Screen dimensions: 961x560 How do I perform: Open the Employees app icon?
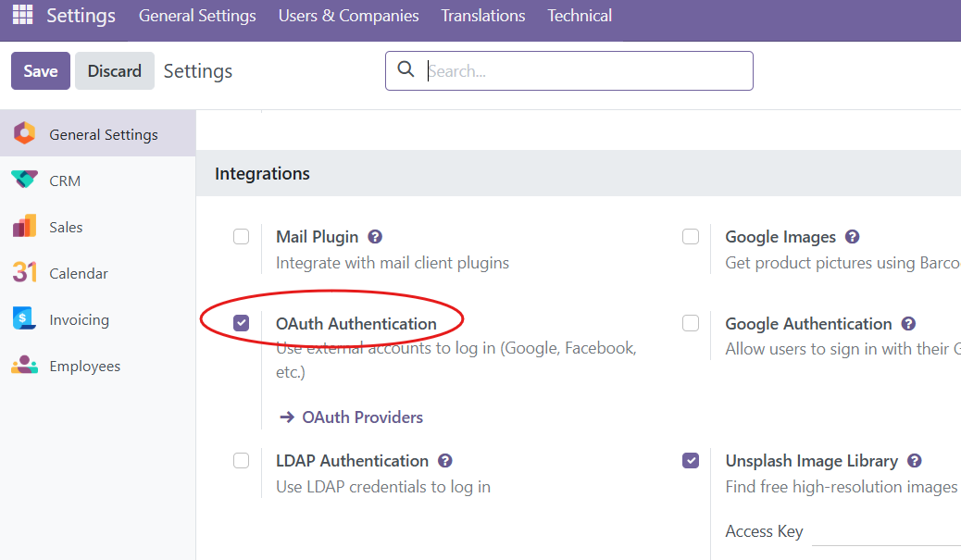(24, 366)
